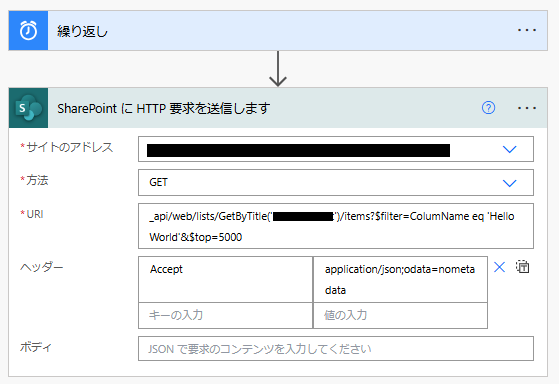Switch headers to text mode icon

coord(523,267)
